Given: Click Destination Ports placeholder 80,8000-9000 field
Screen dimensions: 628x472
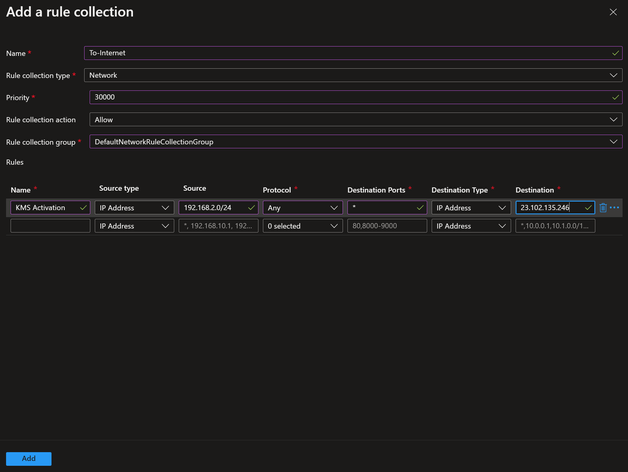Looking at the screenshot, I should pyautogui.click(x=387, y=226).
